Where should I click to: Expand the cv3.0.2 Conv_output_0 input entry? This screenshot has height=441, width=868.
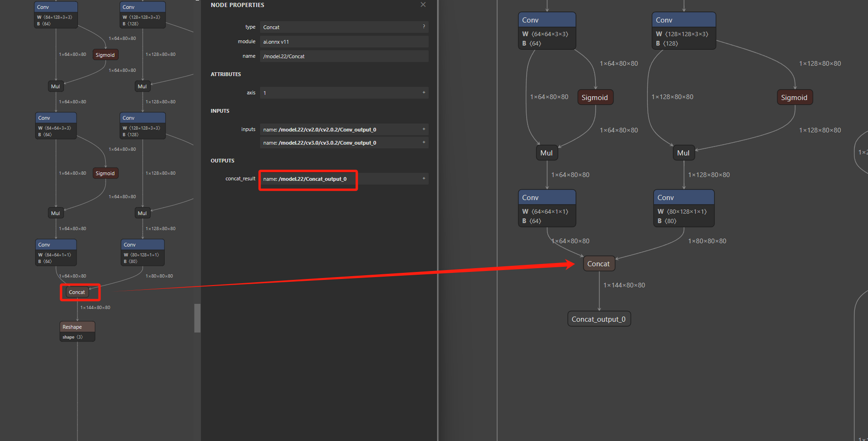(424, 142)
